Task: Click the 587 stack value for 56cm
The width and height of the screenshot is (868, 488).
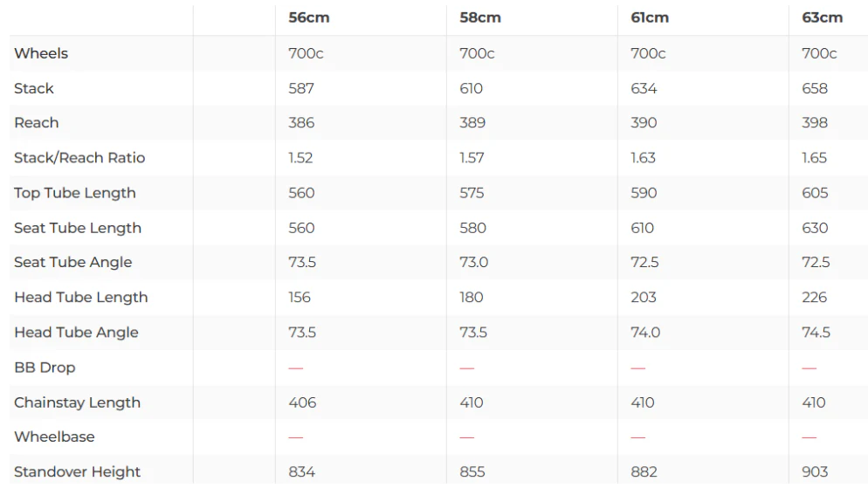Action: coord(301,88)
